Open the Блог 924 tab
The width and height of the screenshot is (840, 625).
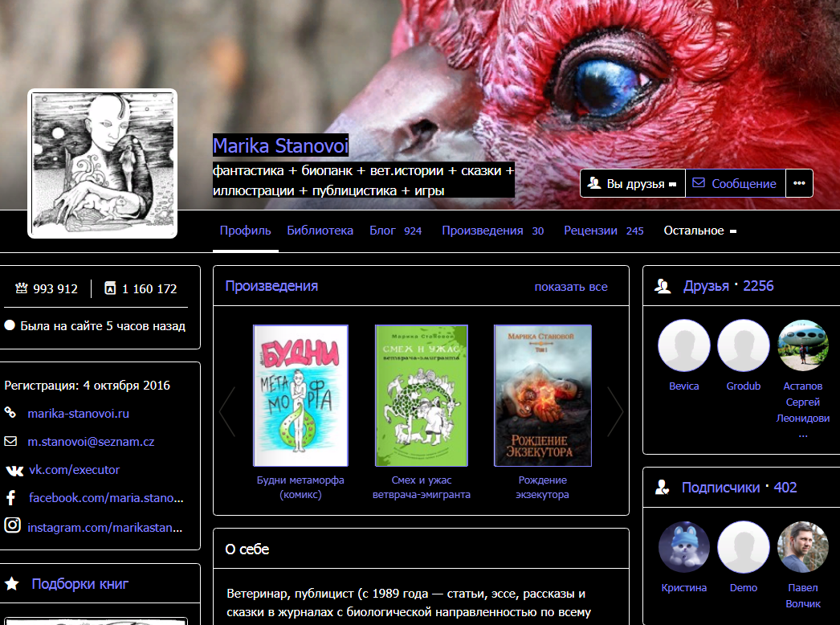point(395,231)
